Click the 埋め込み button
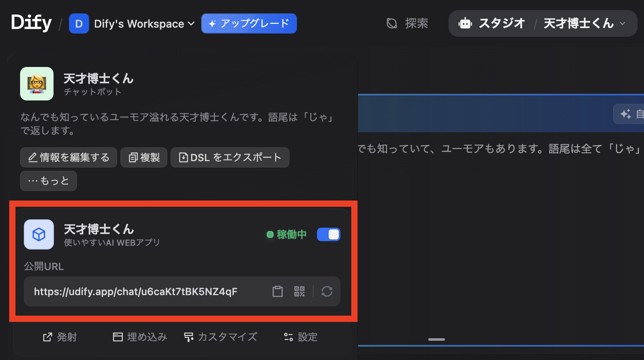Screen dimensions: 644x360 [x=140, y=337]
